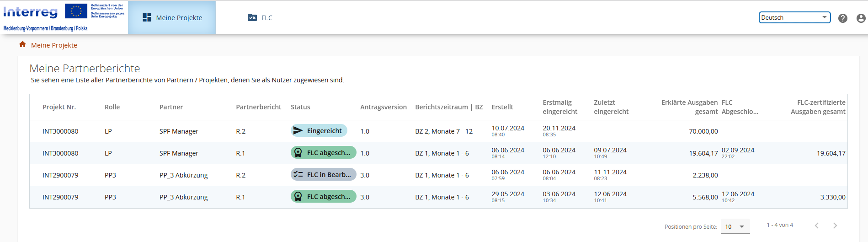The width and height of the screenshot is (868, 242).
Task: Go to next page arrow
Action: click(x=835, y=226)
